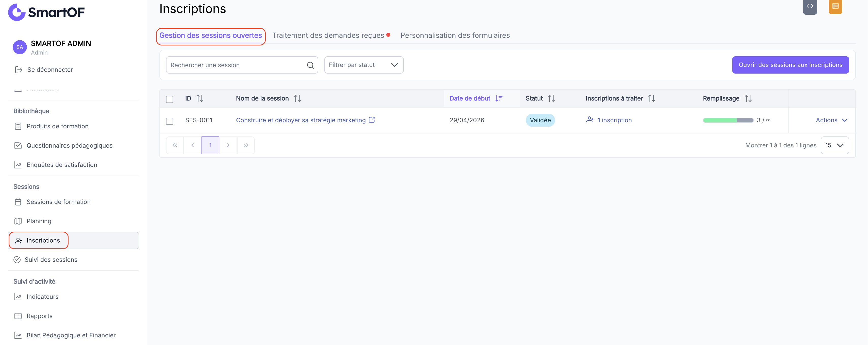
Task: Open Planning menu item
Action: tap(73, 221)
